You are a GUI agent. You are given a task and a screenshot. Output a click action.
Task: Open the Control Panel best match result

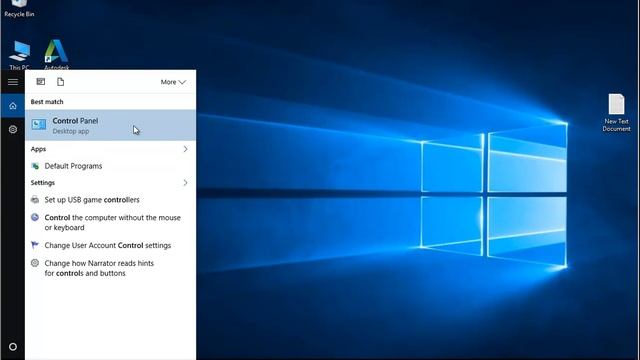point(110,125)
